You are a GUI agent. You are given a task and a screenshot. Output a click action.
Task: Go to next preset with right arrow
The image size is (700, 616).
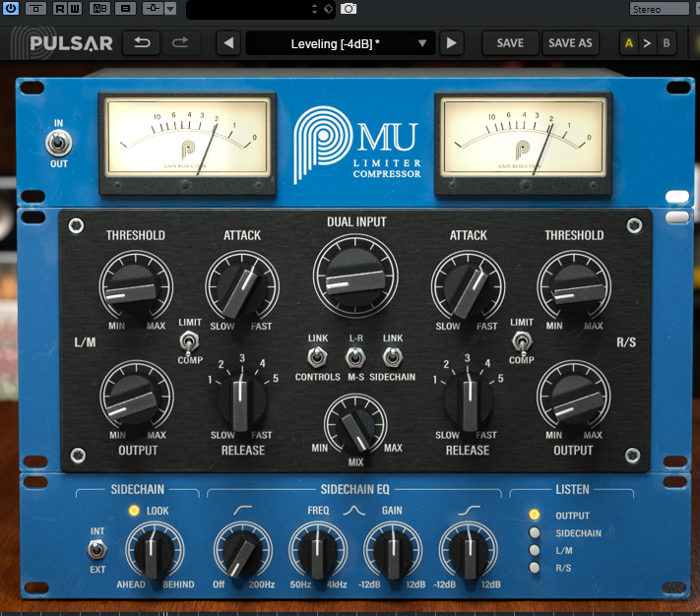(x=451, y=43)
